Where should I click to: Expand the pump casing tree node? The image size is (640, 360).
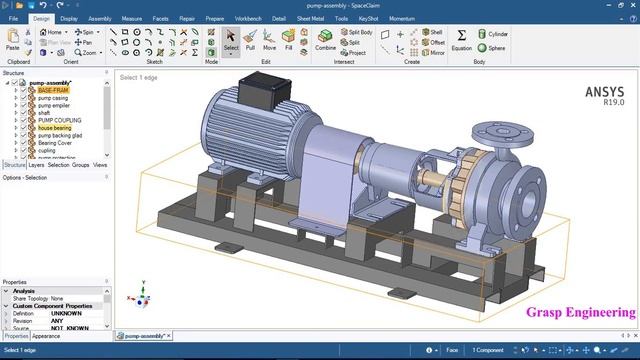pos(16,98)
